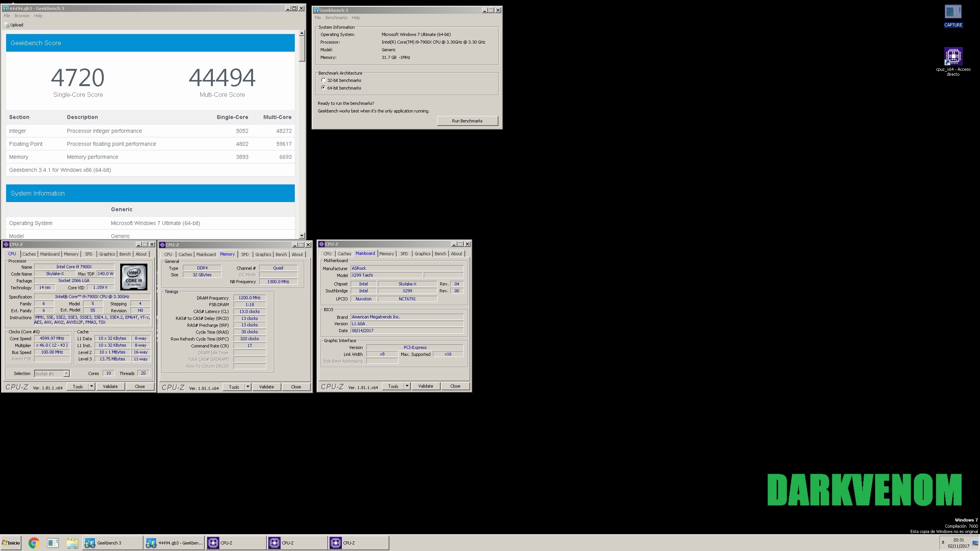Expand Tools arrow in CPU-Z CPU window
The image size is (980, 551).
91,386
